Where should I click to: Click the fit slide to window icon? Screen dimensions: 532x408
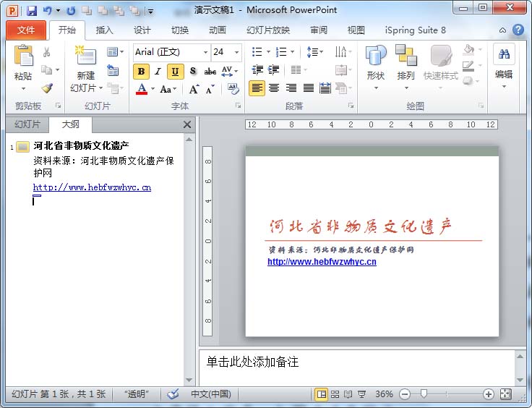pyautogui.click(x=505, y=394)
